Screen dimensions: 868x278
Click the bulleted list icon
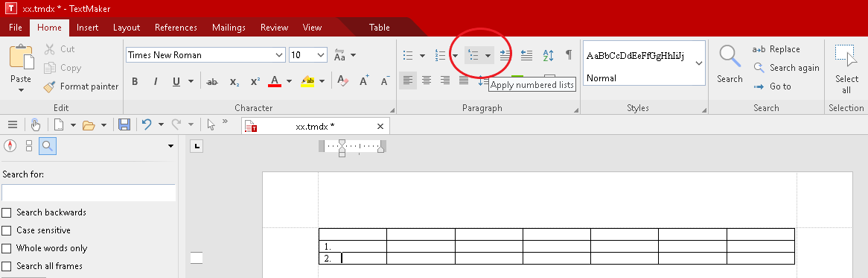(408, 55)
